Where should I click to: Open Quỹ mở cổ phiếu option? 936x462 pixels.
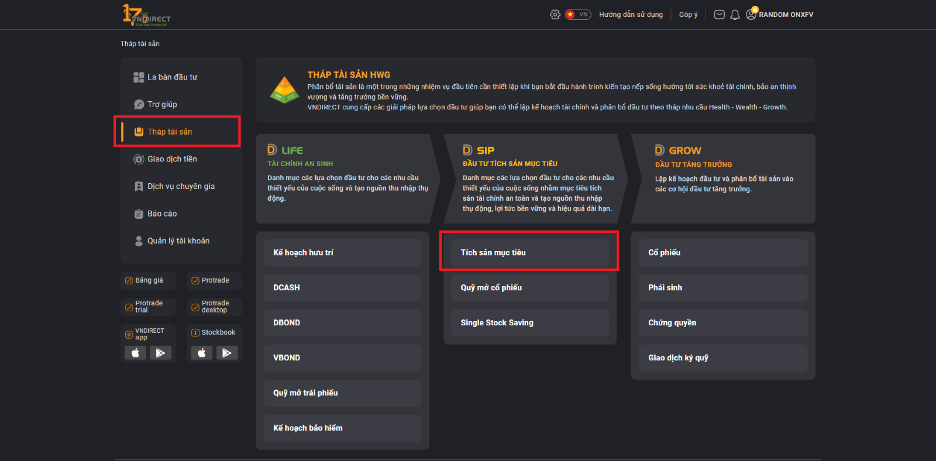(530, 288)
